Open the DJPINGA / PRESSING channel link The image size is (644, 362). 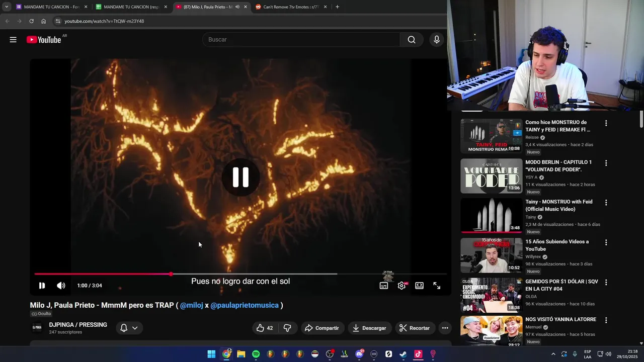(x=78, y=325)
